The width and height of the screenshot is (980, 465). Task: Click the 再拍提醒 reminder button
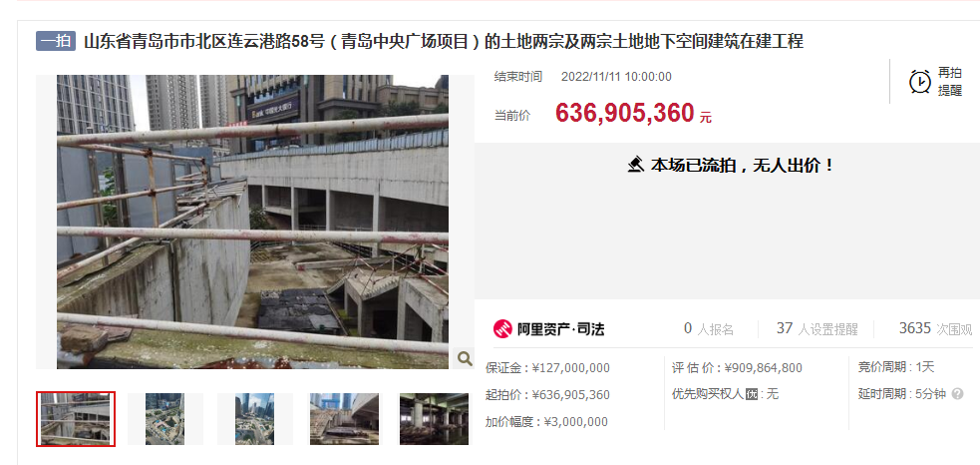coord(935,82)
